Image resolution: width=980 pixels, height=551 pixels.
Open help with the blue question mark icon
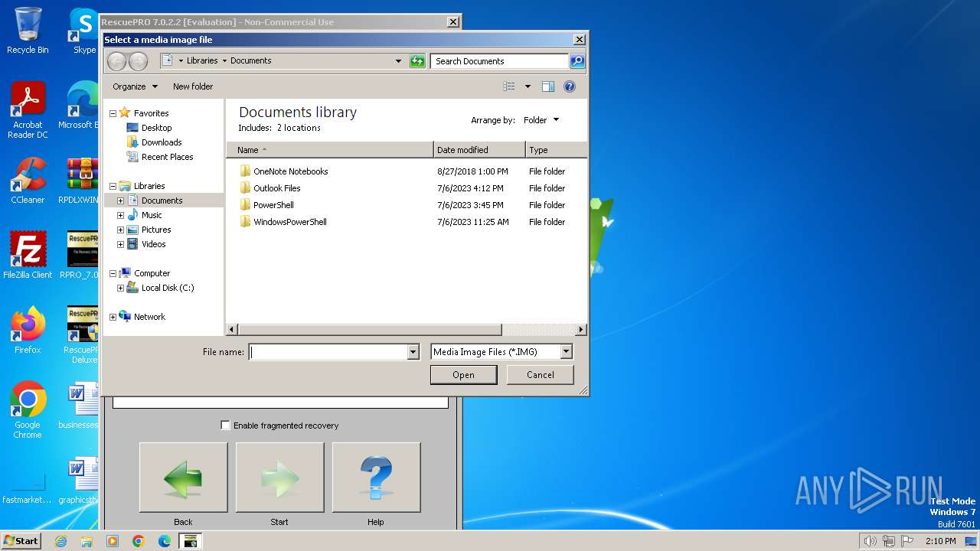tap(570, 86)
